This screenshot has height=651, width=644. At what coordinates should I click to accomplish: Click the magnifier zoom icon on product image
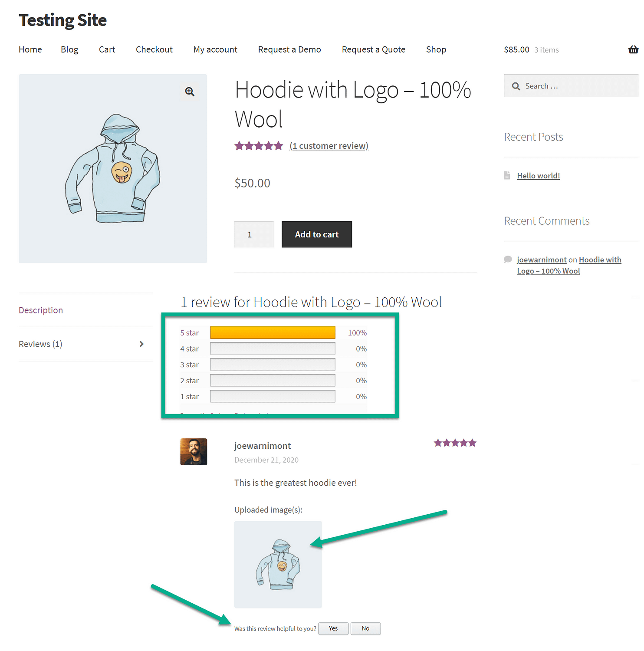tap(190, 92)
